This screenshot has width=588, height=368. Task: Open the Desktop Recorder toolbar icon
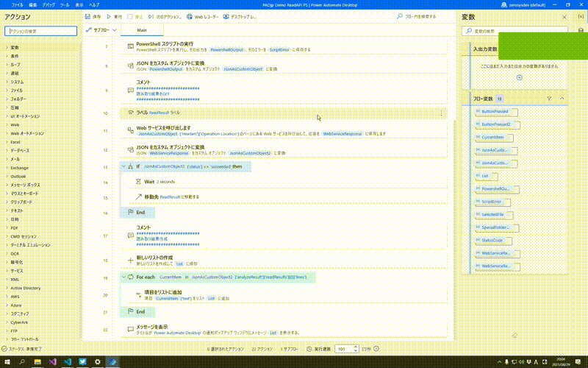coord(226,16)
